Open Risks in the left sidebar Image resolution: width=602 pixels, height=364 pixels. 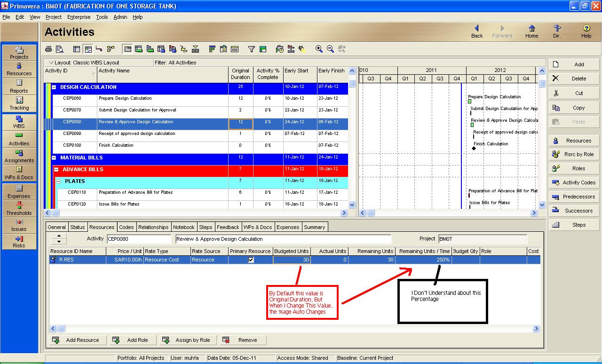19,241
